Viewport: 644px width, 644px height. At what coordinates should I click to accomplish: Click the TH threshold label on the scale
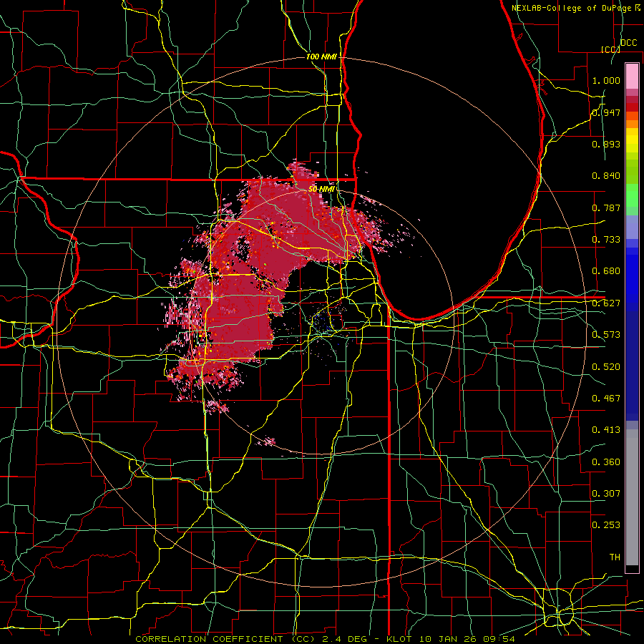pos(615,557)
